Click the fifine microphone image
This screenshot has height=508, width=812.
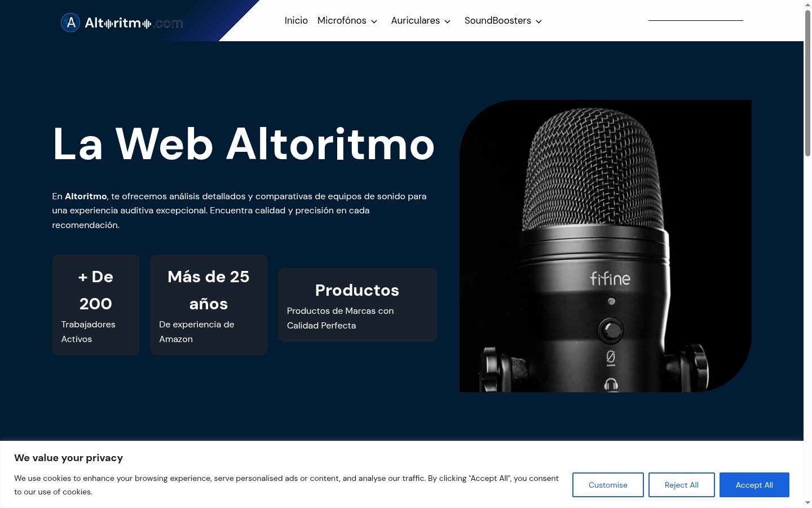[606, 246]
